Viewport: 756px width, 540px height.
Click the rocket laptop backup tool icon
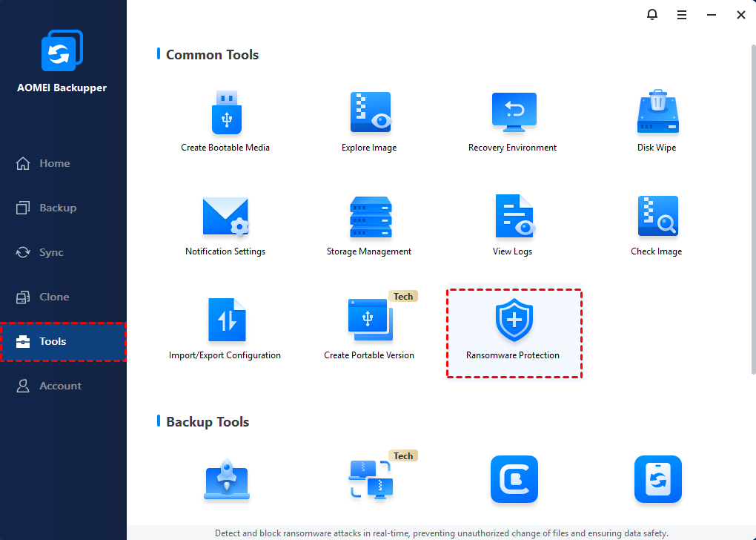227,480
